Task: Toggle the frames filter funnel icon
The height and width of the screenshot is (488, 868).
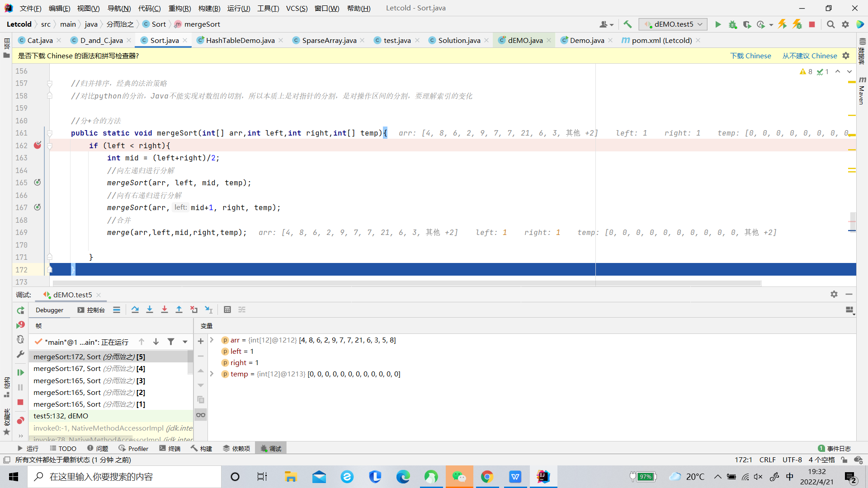Action: tap(171, 342)
